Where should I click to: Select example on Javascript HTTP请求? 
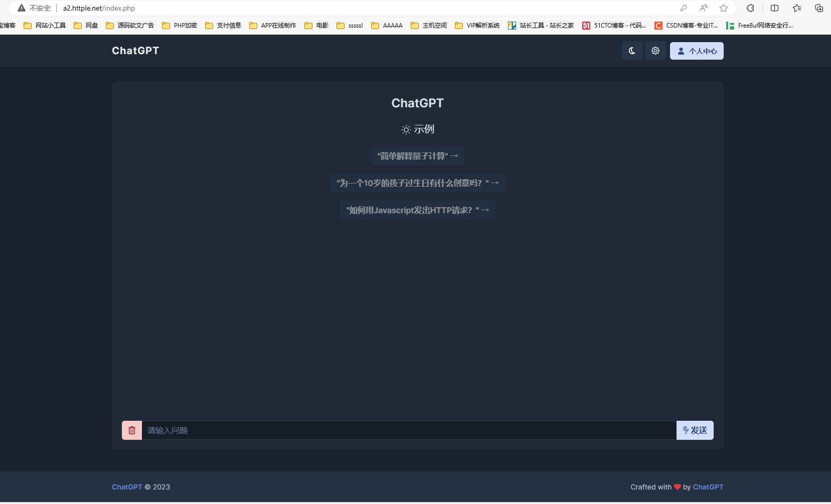[x=418, y=210]
